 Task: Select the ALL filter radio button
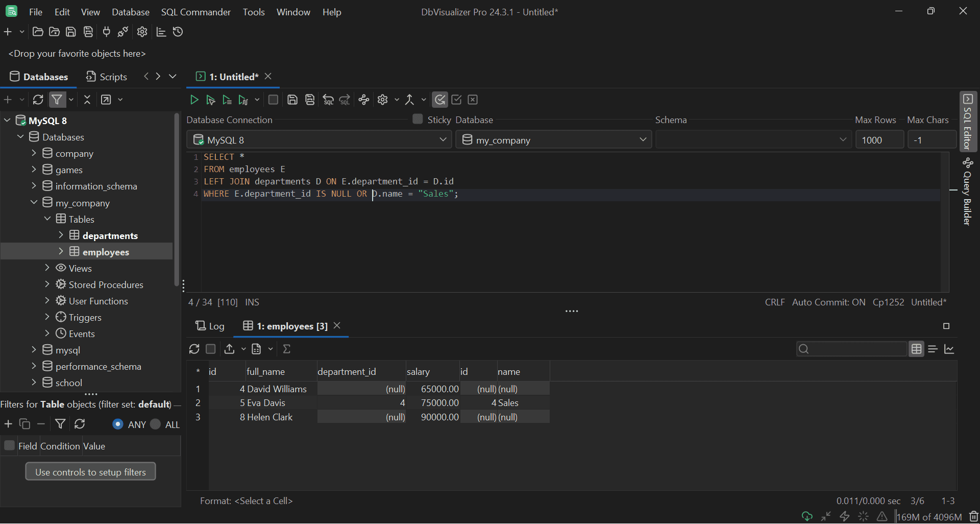pos(155,424)
